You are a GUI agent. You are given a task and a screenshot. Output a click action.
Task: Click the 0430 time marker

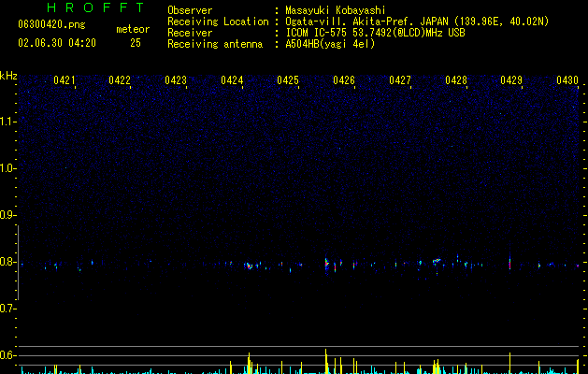[x=567, y=80]
